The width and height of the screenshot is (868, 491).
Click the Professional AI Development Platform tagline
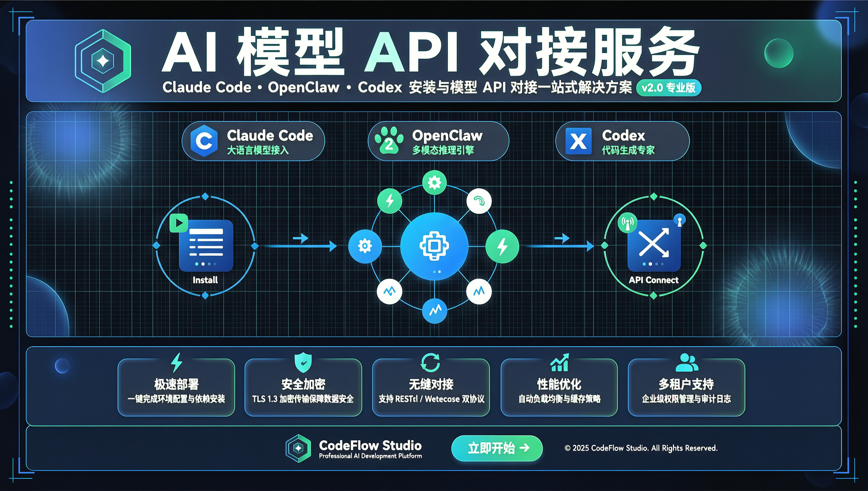[x=371, y=456]
